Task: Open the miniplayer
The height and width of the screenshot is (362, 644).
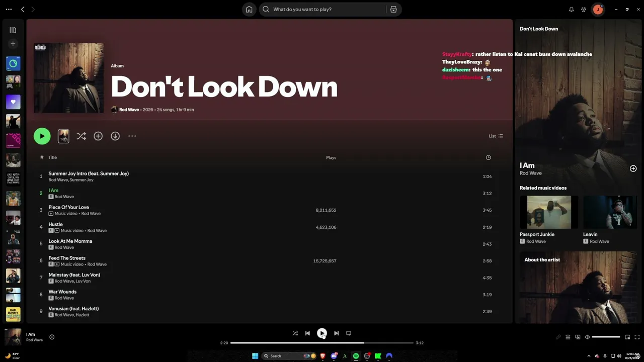Action: (x=627, y=337)
